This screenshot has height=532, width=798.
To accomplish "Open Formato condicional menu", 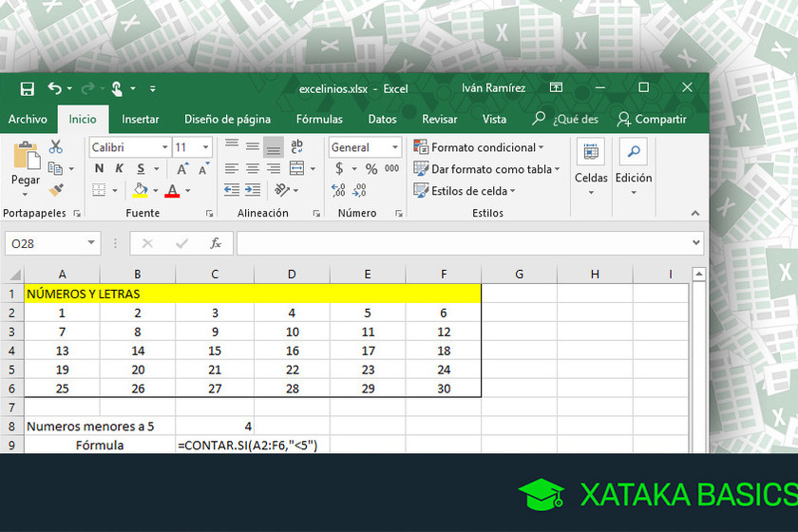I will pyautogui.click(x=479, y=147).
